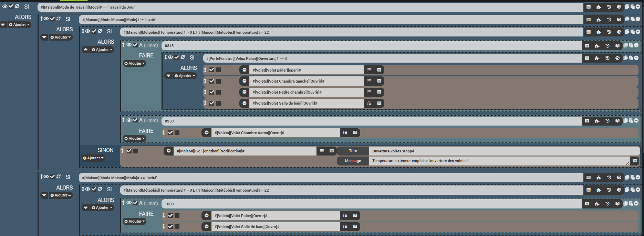Remove the Volet palier open action

tap(245, 70)
